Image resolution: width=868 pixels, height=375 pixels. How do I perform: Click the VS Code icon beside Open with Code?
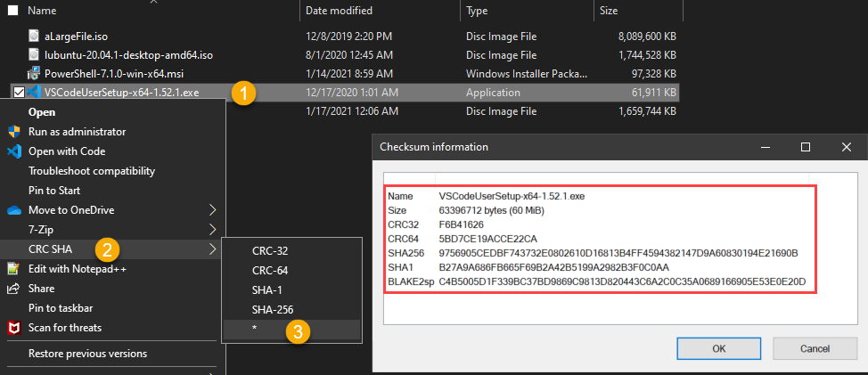[x=14, y=151]
